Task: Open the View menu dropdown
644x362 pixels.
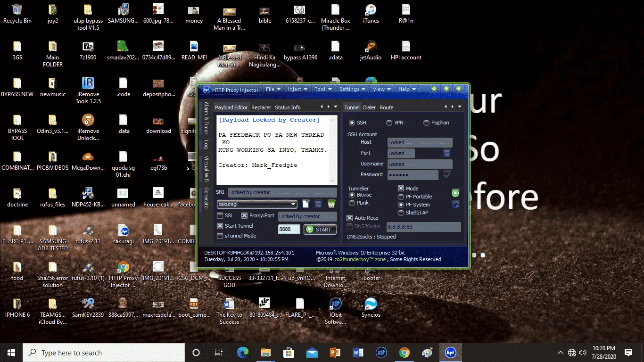Action: [x=382, y=89]
